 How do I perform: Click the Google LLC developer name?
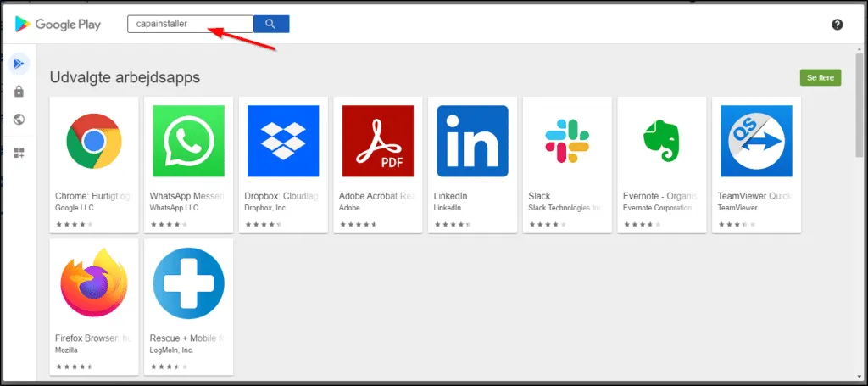pos(75,208)
